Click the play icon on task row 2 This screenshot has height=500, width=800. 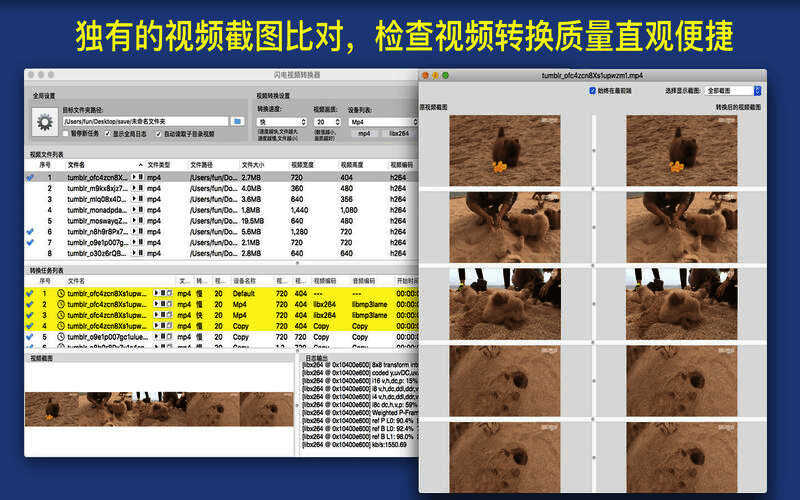(x=157, y=304)
